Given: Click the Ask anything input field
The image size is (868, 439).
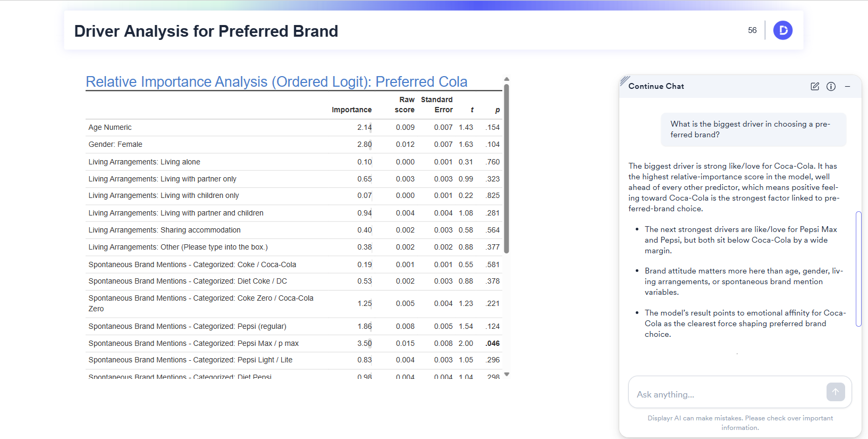Looking at the screenshot, I should [740, 392].
